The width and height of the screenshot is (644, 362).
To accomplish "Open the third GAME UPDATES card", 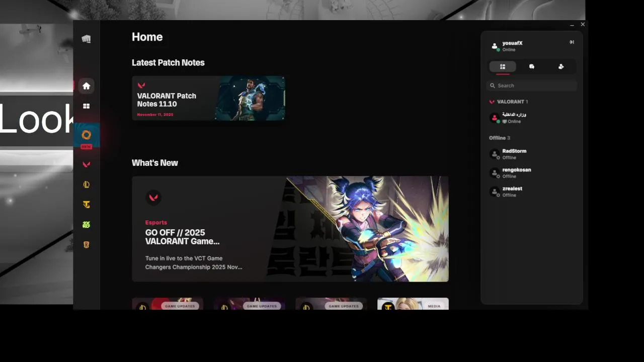I will pyautogui.click(x=331, y=303).
